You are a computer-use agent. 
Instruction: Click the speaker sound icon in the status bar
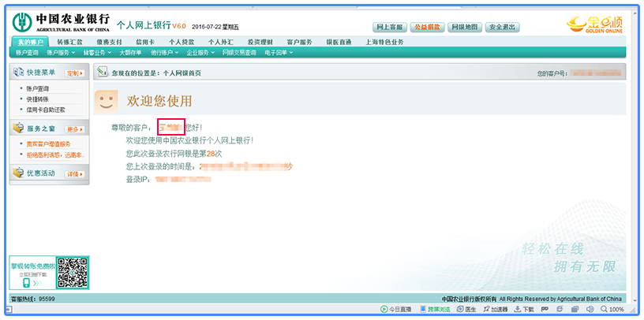click(x=590, y=309)
